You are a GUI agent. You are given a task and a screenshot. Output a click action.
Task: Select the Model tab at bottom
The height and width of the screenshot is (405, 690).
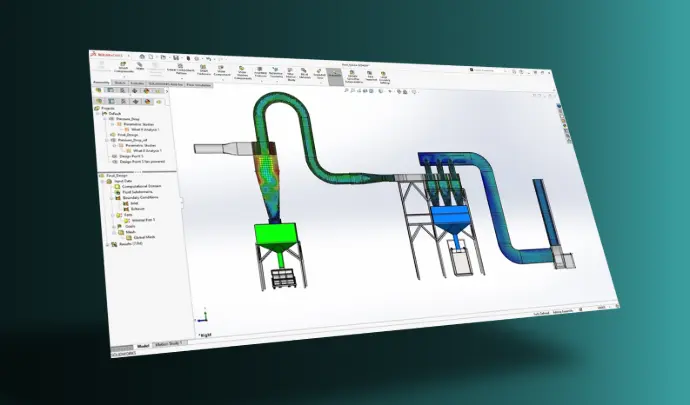tap(143, 346)
